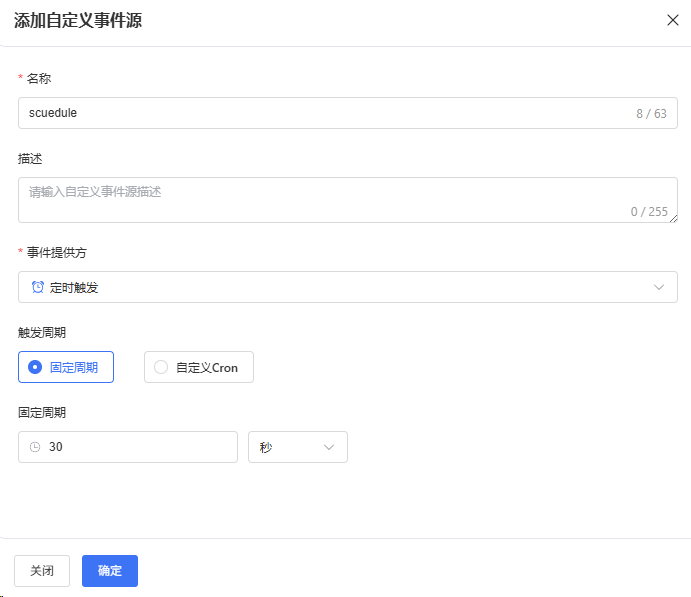Focus the name field containing scuedule

[320, 113]
